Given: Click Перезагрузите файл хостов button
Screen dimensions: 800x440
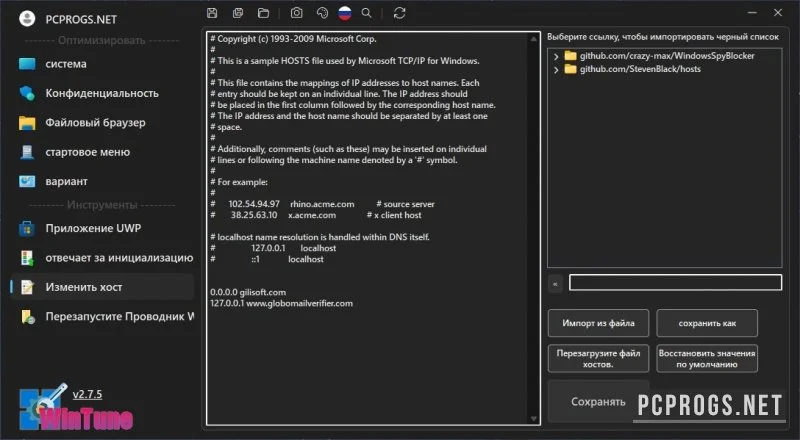Looking at the screenshot, I should coord(598,359).
